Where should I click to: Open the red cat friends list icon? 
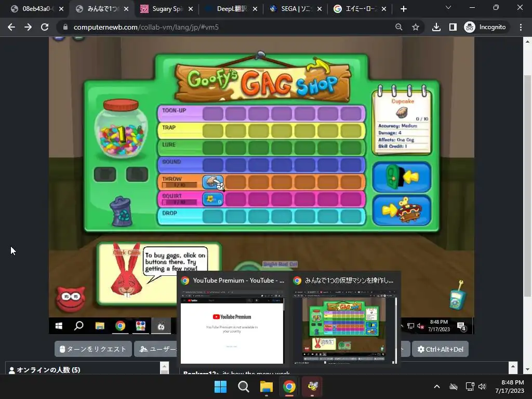click(x=71, y=299)
